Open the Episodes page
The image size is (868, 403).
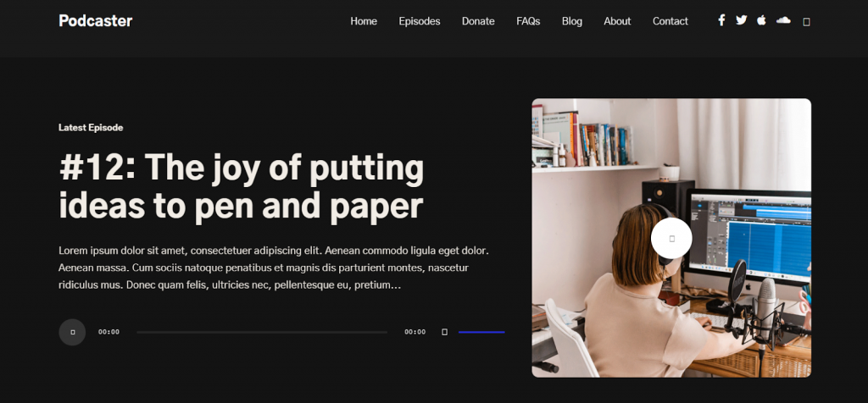click(x=420, y=21)
